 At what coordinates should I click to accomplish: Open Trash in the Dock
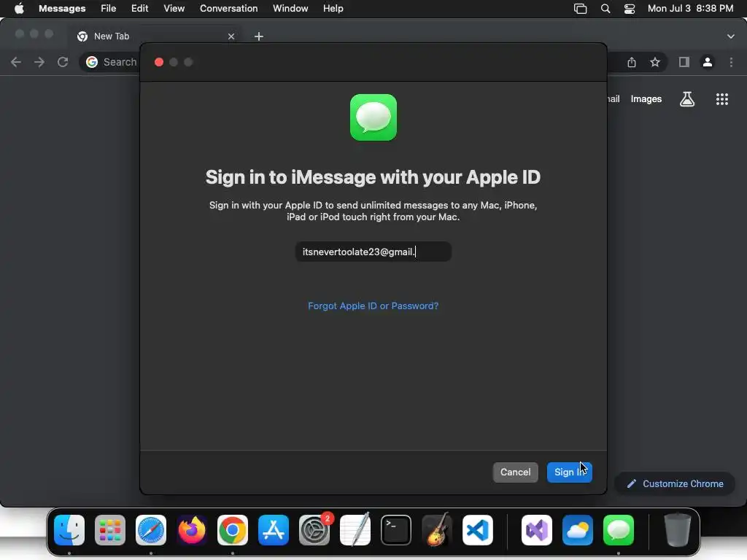[x=678, y=530]
